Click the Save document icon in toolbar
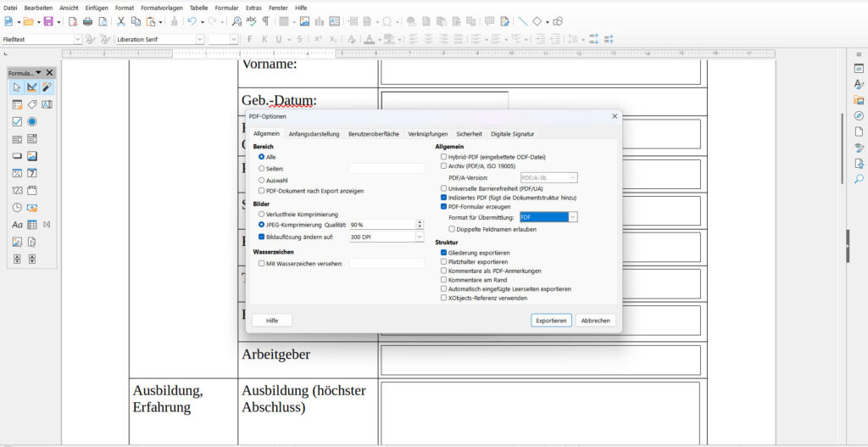 click(x=48, y=21)
